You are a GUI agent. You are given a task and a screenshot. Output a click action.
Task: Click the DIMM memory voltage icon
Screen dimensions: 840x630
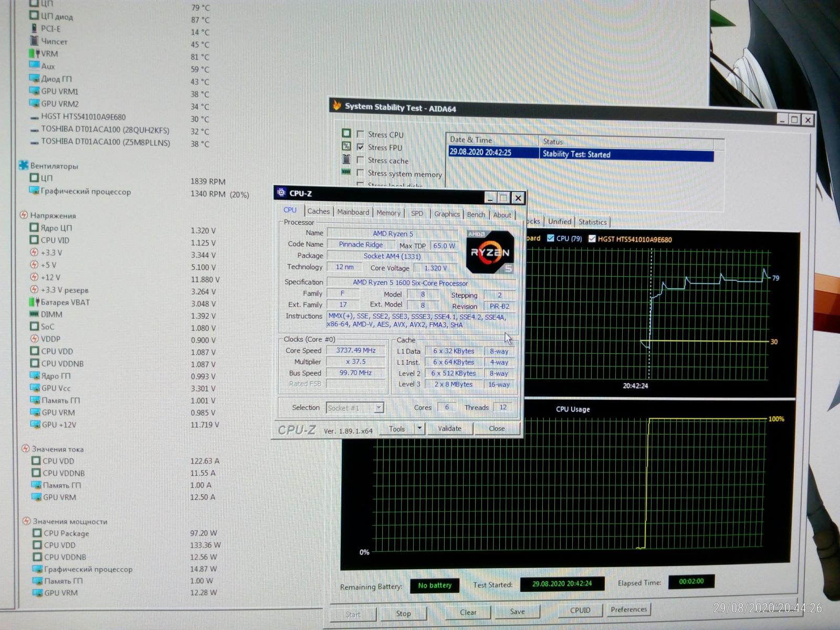(x=35, y=314)
